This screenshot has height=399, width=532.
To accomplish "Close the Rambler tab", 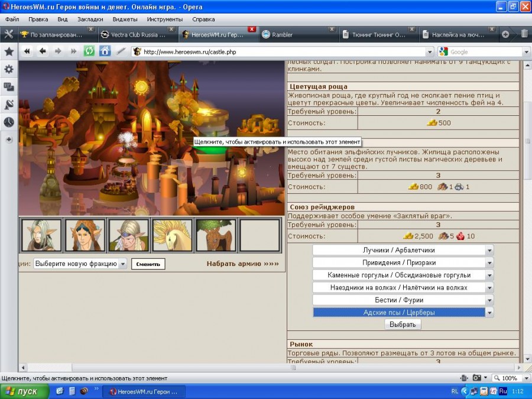I will pos(332,30).
